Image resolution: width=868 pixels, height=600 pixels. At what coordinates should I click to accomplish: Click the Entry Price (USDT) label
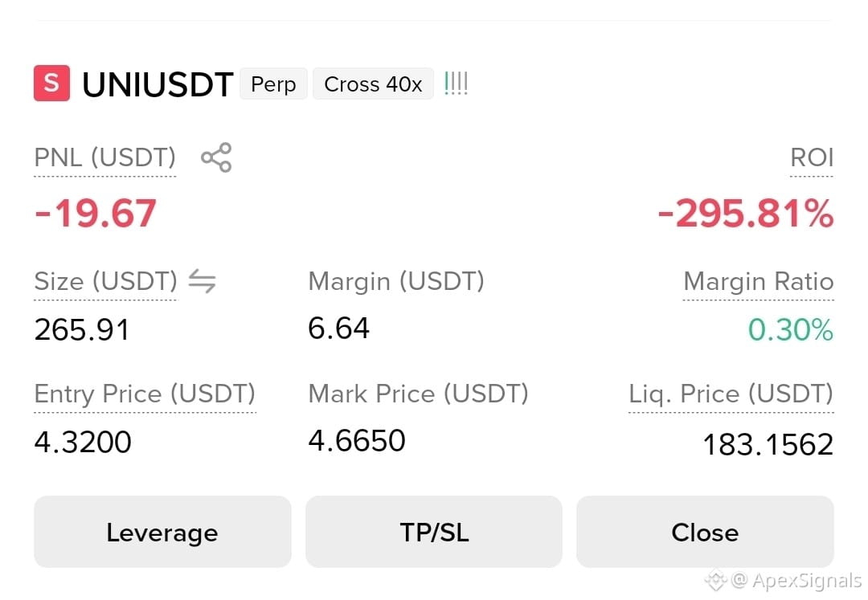point(145,394)
